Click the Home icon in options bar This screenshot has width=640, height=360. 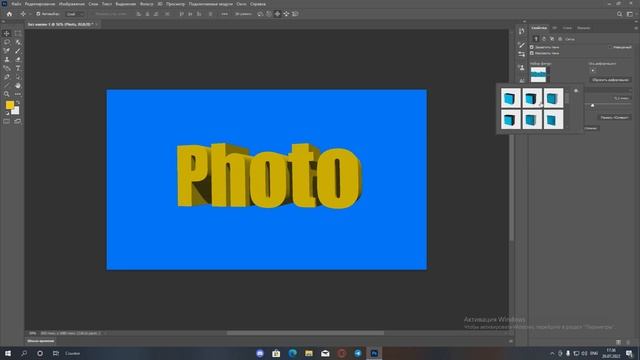click(x=9, y=14)
